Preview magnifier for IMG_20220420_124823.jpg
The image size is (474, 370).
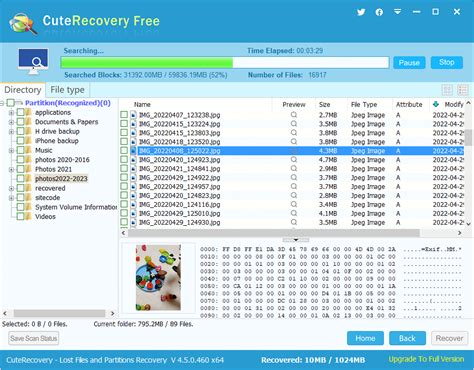(294, 195)
